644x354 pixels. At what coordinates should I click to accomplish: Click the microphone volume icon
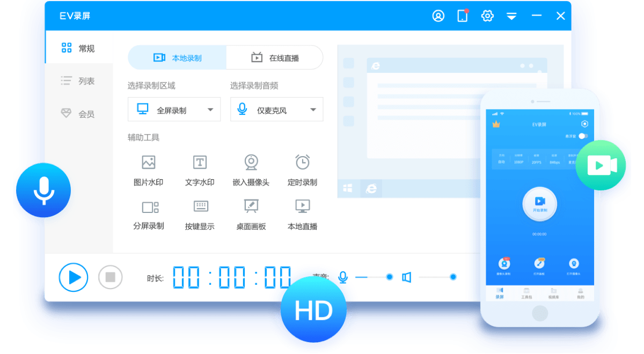[343, 277]
